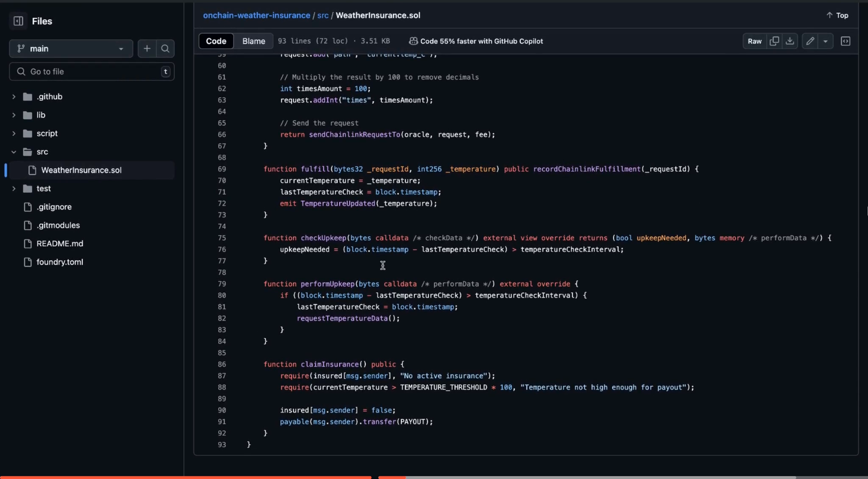Click the Copilot icon in the toolbar

[413, 41]
